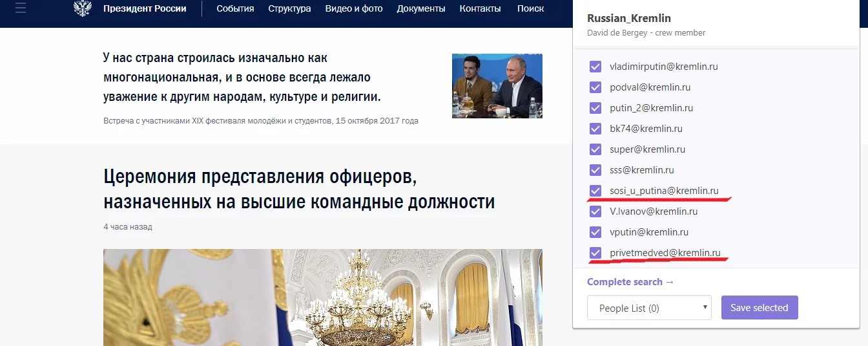Click 'David de Bergey - crew member' subtitle

[x=646, y=33]
